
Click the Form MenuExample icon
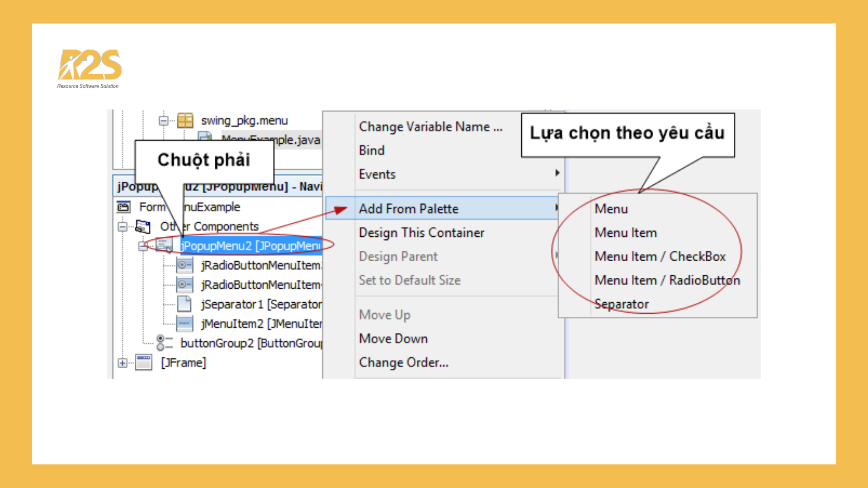click(x=123, y=207)
